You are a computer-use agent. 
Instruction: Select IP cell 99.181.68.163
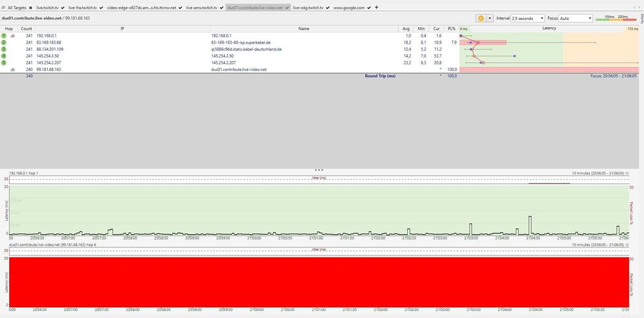coord(48,70)
